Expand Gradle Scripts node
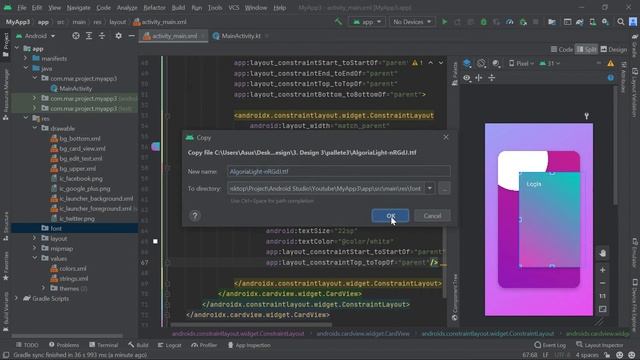Image resolution: width=640 pixels, height=360 pixels. pyautogui.click(x=17, y=298)
